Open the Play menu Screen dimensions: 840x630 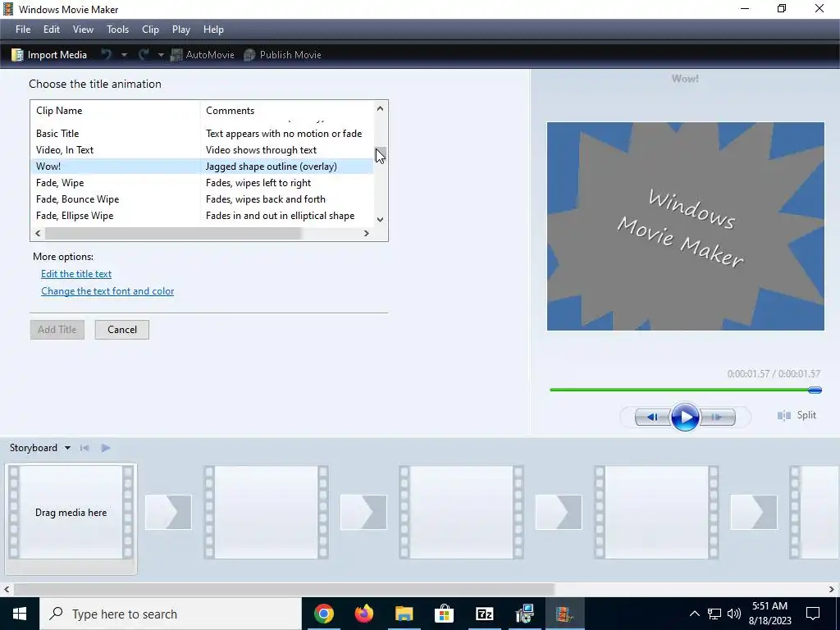click(x=181, y=30)
